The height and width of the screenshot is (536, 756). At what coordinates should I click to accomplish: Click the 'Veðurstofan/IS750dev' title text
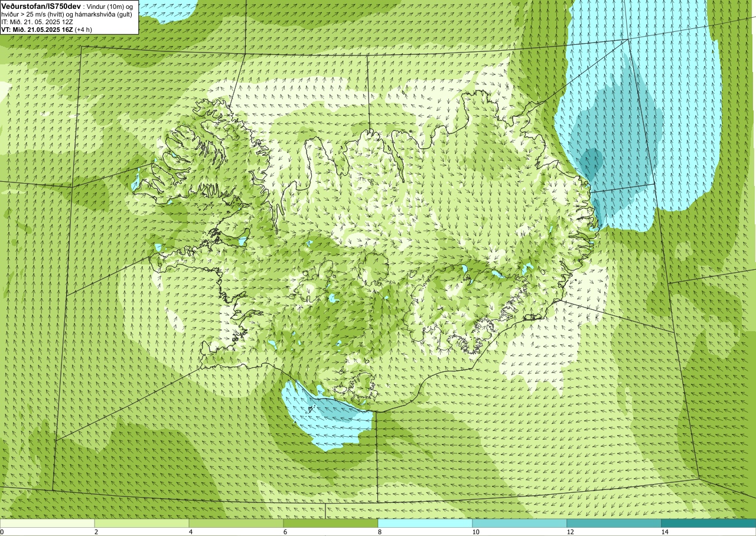point(41,5)
